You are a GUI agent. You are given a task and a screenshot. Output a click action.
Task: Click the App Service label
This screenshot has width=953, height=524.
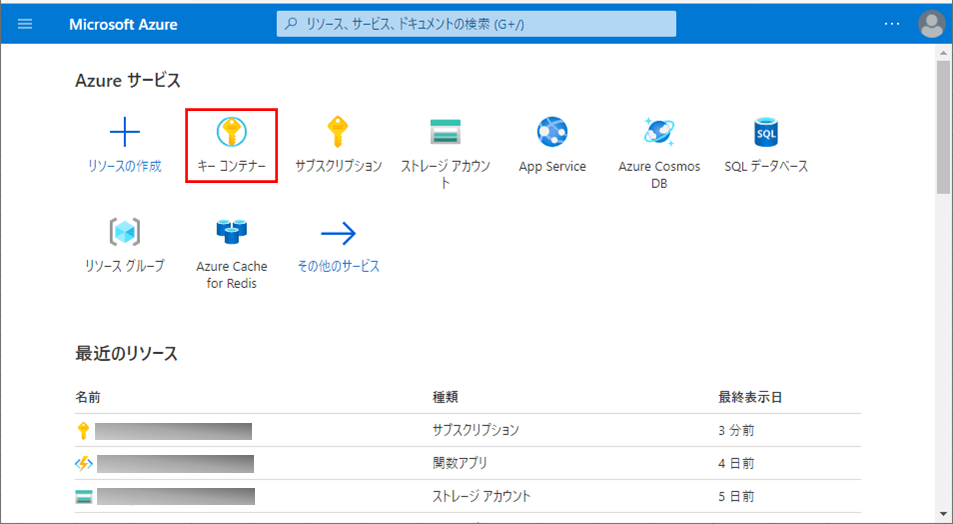[x=552, y=167]
